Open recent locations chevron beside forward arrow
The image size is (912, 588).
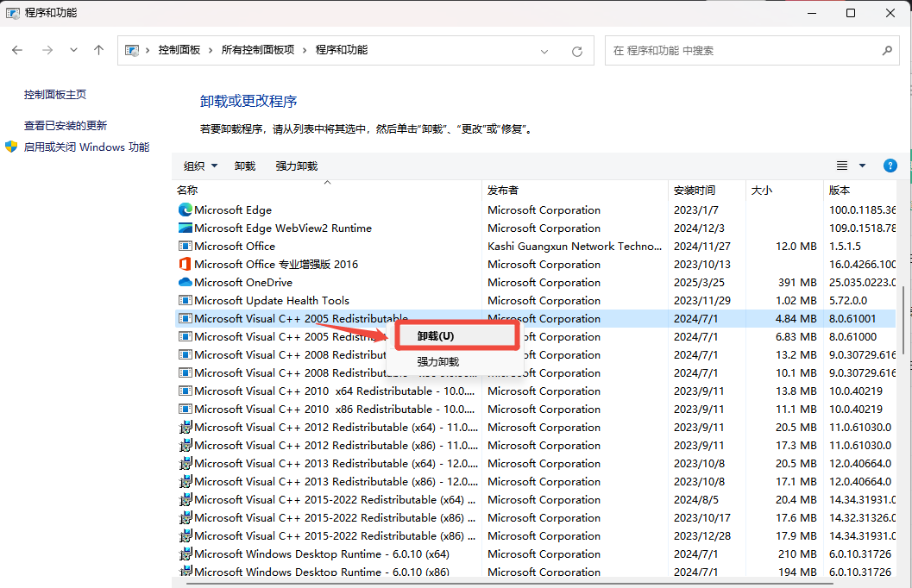[x=73, y=51]
